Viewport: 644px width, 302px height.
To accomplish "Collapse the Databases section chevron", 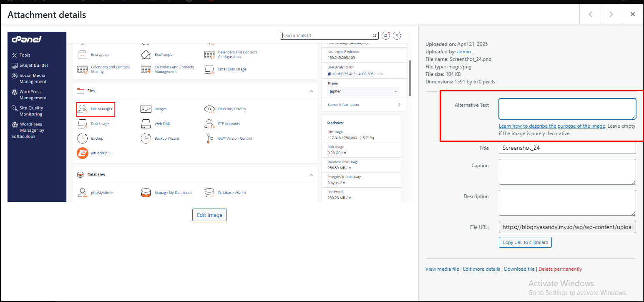I will [311, 175].
